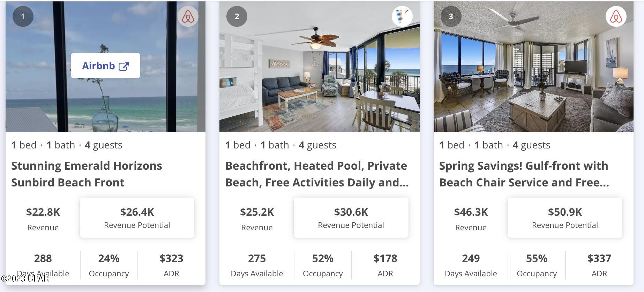This screenshot has width=644, height=292.
Task: Click the $26.4K Revenue Potential box
Action: coord(137,217)
